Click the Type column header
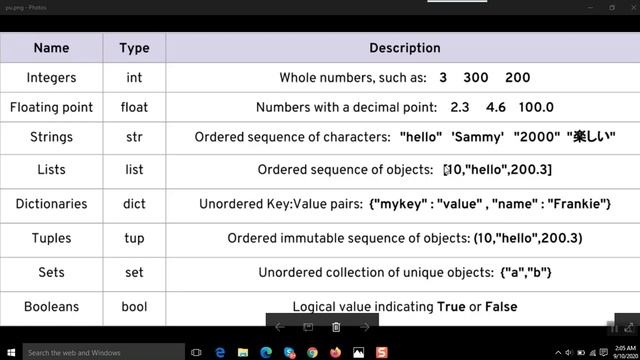 coord(134,48)
